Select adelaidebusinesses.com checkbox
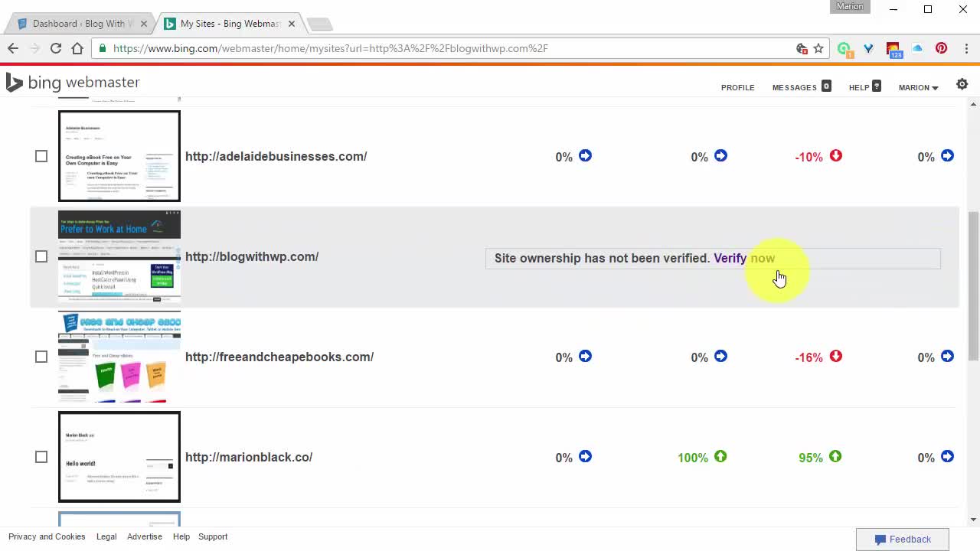The width and height of the screenshot is (980, 551). click(41, 156)
